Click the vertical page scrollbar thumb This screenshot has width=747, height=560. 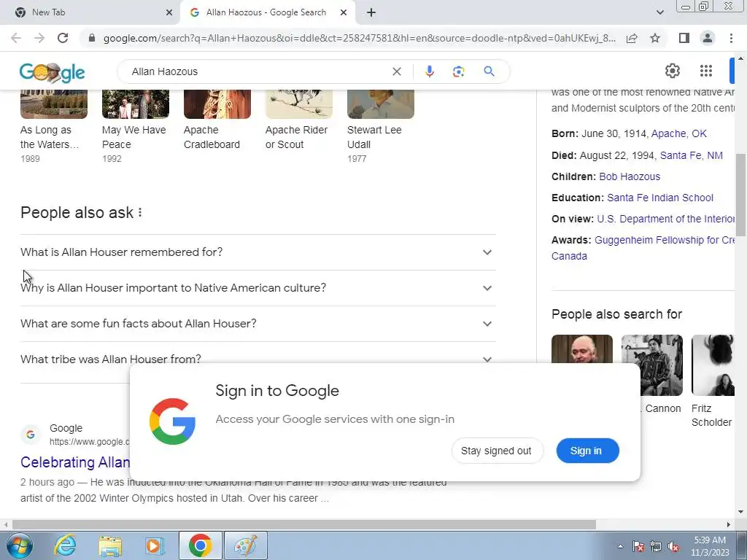click(740, 194)
